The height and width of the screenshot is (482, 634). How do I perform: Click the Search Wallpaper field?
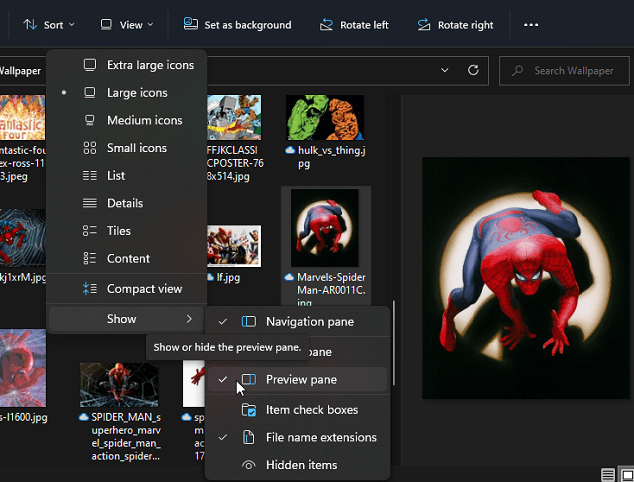[564, 71]
